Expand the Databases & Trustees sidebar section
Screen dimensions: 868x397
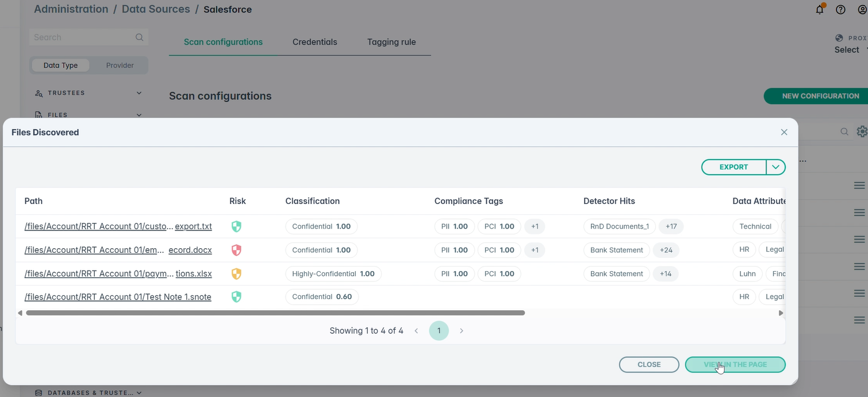pos(89,393)
